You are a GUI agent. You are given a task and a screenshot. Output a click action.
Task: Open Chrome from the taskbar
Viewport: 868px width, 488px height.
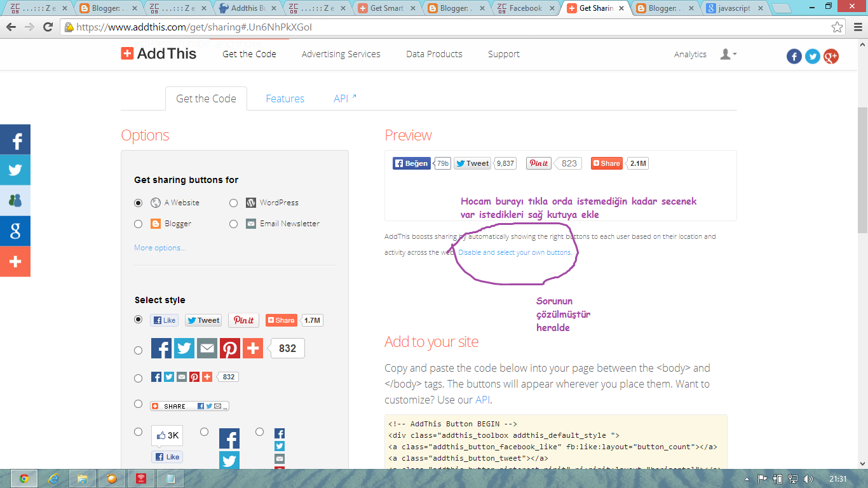pos(24,478)
